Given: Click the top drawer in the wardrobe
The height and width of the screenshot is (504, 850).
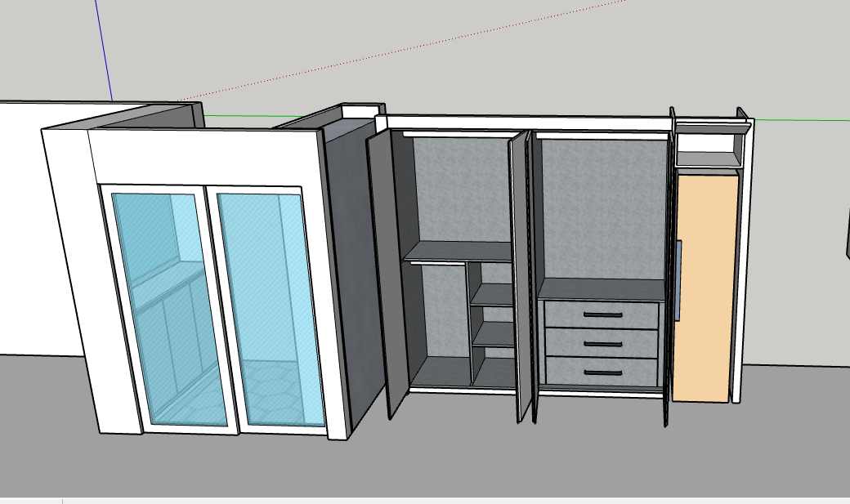Looking at the screenshot, I should (x=602, y=314).
